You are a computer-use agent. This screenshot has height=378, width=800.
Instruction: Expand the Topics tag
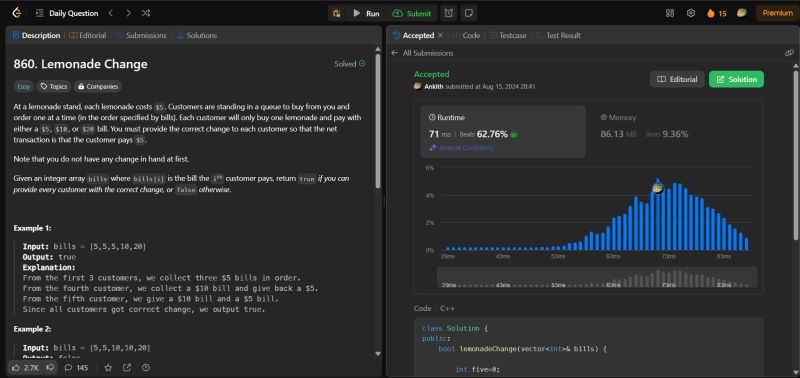[54, 86]
